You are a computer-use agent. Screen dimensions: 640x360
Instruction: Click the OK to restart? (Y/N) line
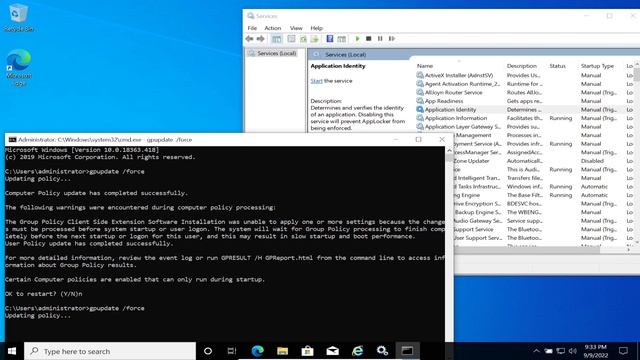pos(44,294)
